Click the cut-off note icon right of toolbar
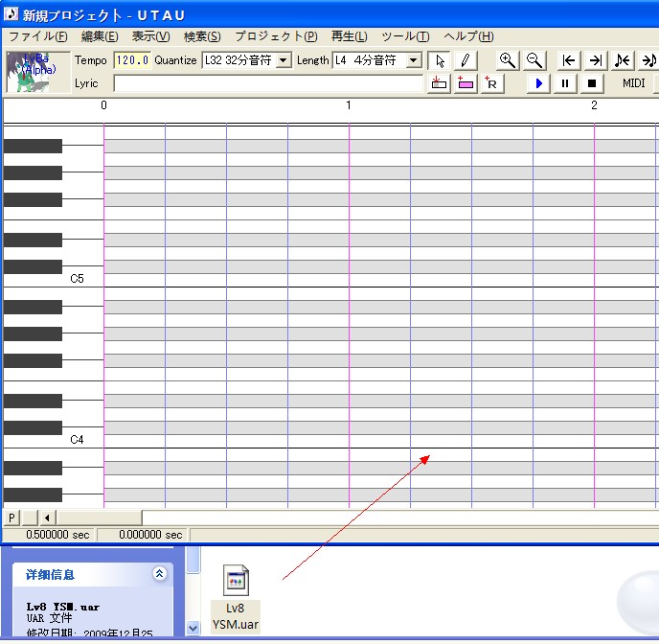659x644 pixels. click(x=648, y=60)
